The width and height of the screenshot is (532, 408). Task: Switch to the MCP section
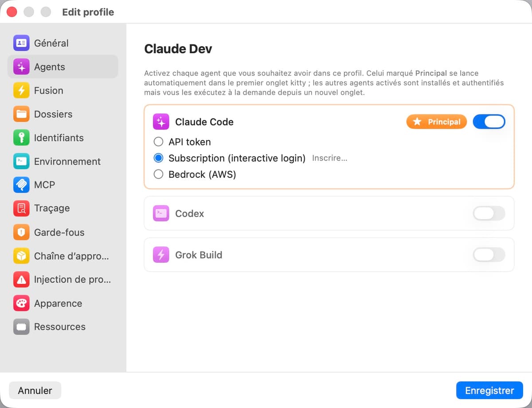tap(63, 185)
